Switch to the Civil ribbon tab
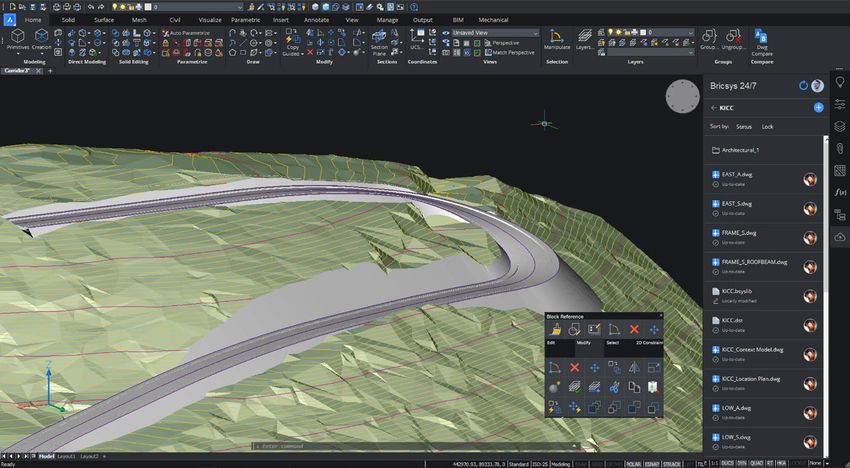The height and width of the screenshot is (468, 850). click(174, 19)
